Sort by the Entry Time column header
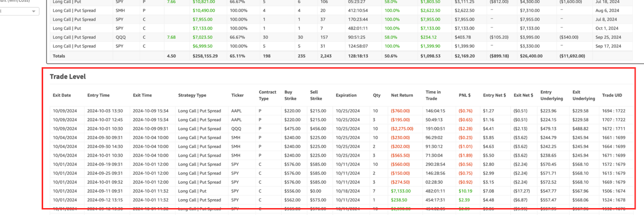The width and height of the screenshot is (644, 215). point(98,95)
